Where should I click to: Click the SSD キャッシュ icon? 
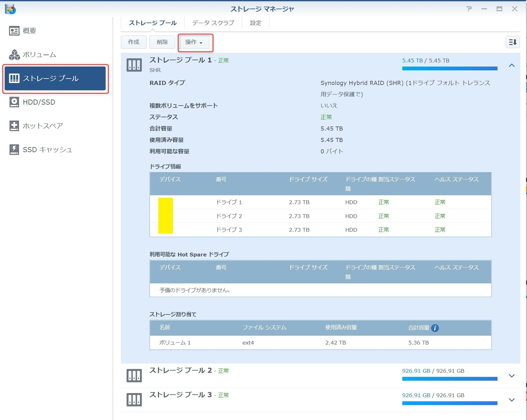click(x=14, y=150)
